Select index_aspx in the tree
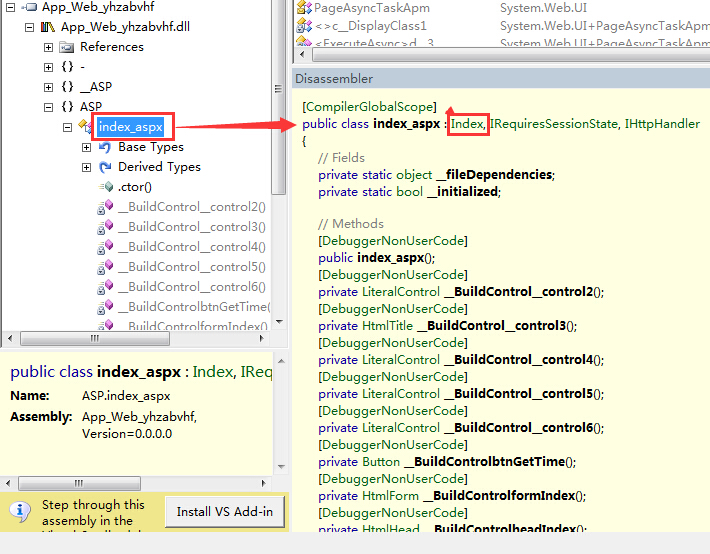The image size is (710, 554). [130, 127]
